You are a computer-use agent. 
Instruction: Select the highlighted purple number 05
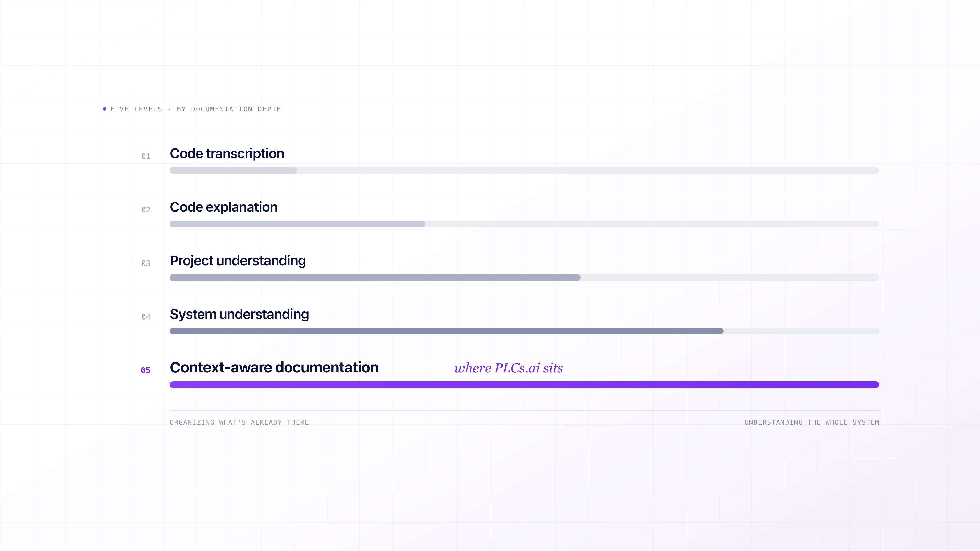[146, 370]
